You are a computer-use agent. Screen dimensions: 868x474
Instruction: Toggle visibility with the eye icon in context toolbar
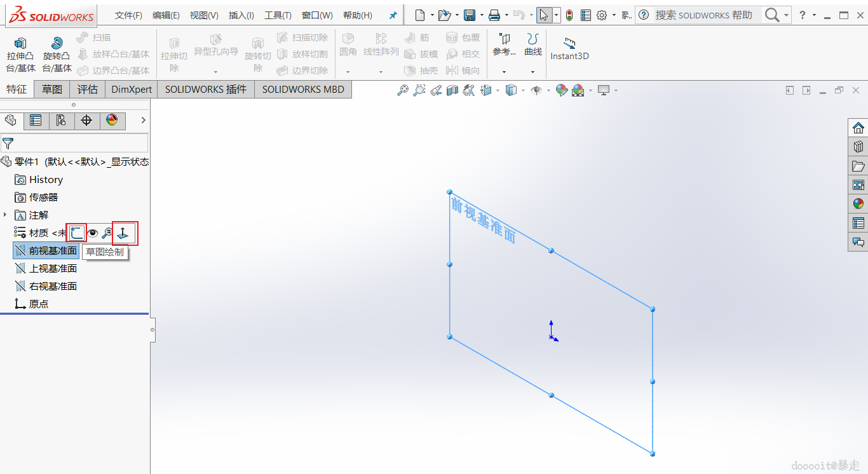tap(93, 233)
